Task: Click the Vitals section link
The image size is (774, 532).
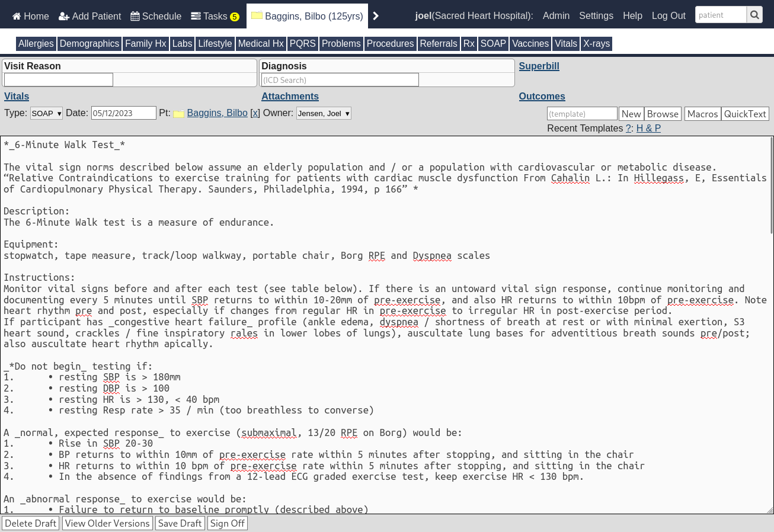Action: [x=17, y=97]
